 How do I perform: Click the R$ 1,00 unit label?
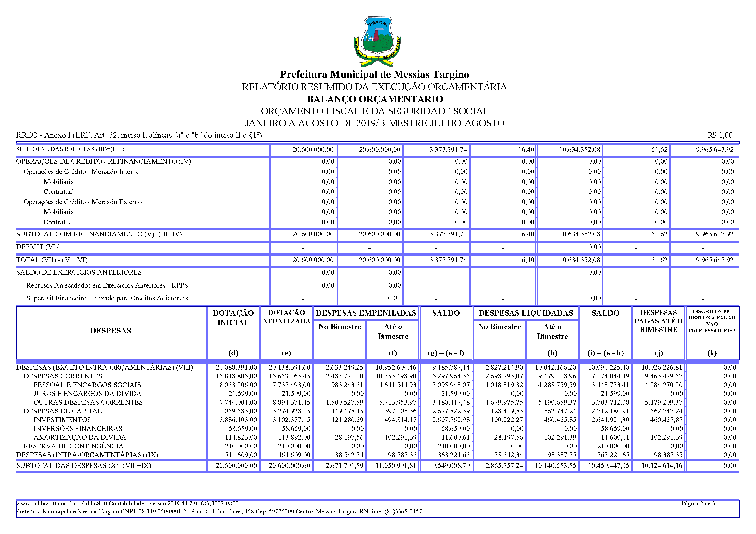click(720, 135)
